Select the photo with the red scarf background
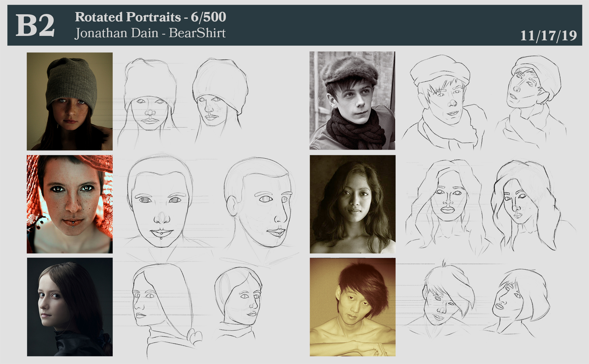Image resolution: width=589 pixels, height=364 pixels. coord(70,204)
